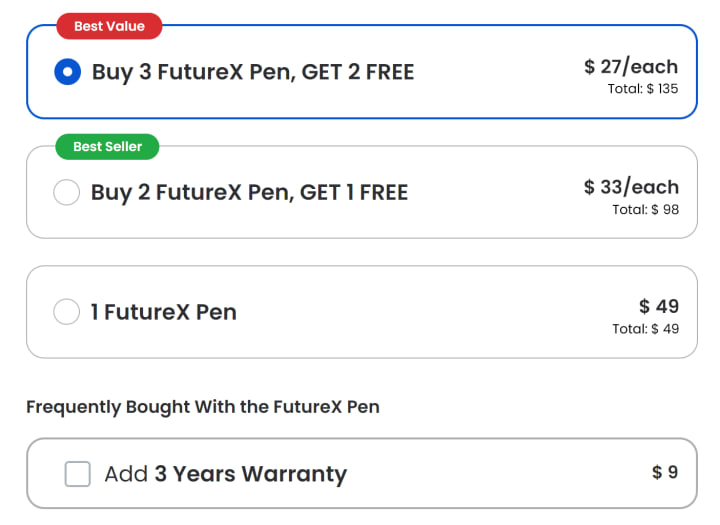Screen dimensions: 720x525
Task: Select the Buy 3 FutureX Pen radio button
Action: pos(67,72)
